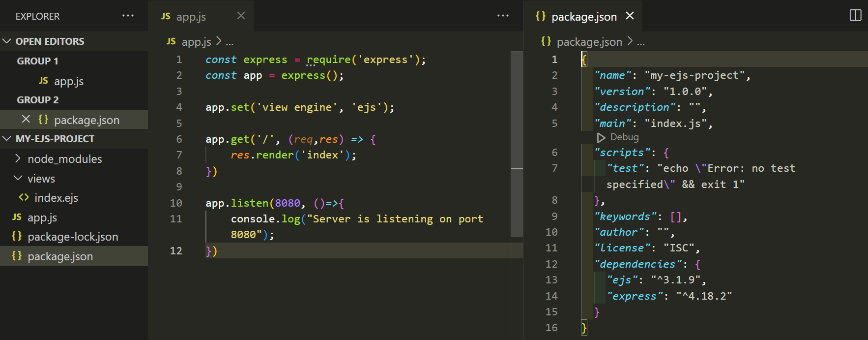Expand the node_modules folder
868x340 pixels.
coord(18,158)
